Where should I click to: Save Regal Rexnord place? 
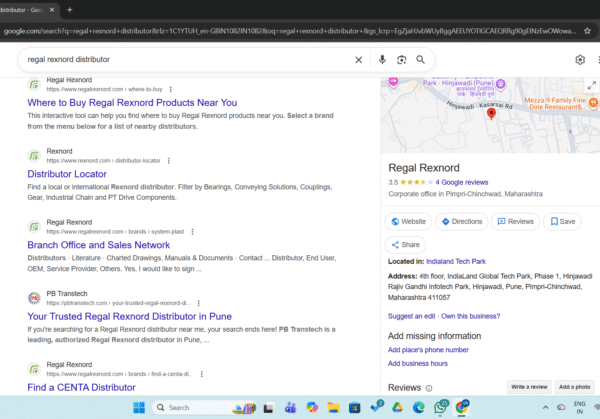click(561, 221)
